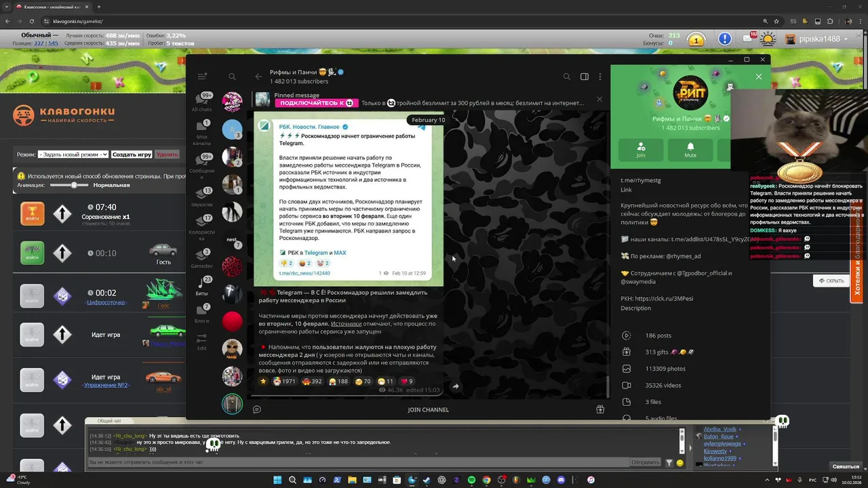Dismiss the pinned message bar
The height and width of the screenshot is (488, 868).
(599, 99)
